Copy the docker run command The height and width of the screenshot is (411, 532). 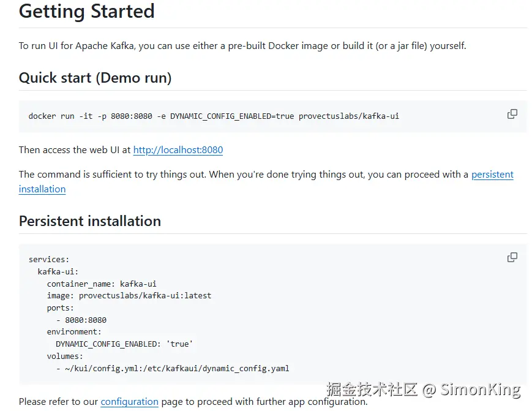tap(512, 114)
